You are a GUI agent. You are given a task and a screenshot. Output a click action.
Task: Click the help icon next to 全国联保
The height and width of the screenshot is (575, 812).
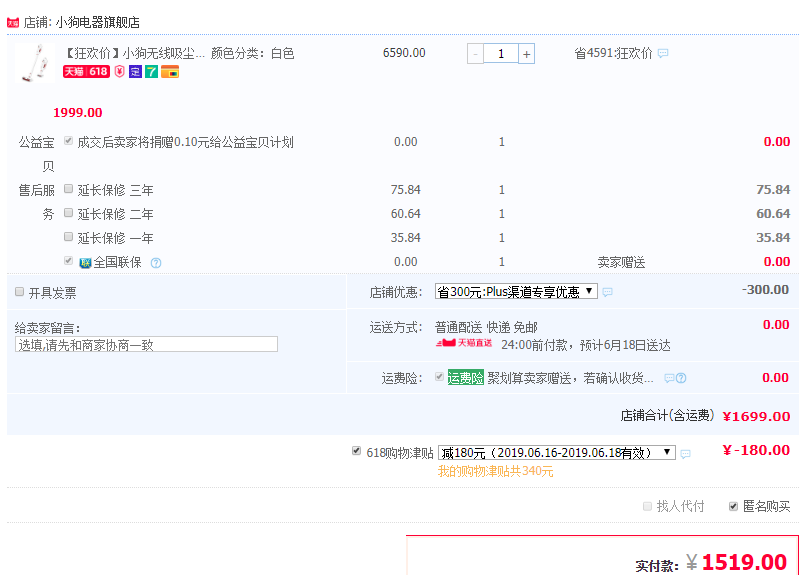[156, 263]
